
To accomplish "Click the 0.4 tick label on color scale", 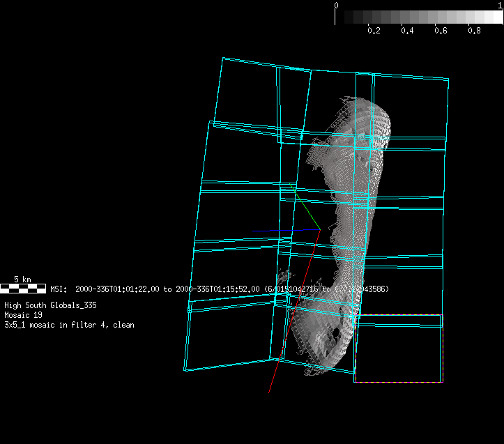I will click(x=407, y=31).
